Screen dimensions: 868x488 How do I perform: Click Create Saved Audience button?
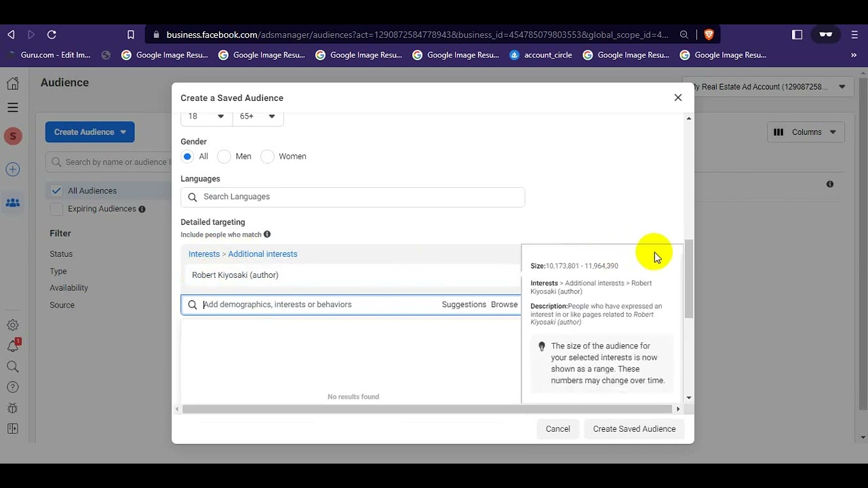(635, 429)
